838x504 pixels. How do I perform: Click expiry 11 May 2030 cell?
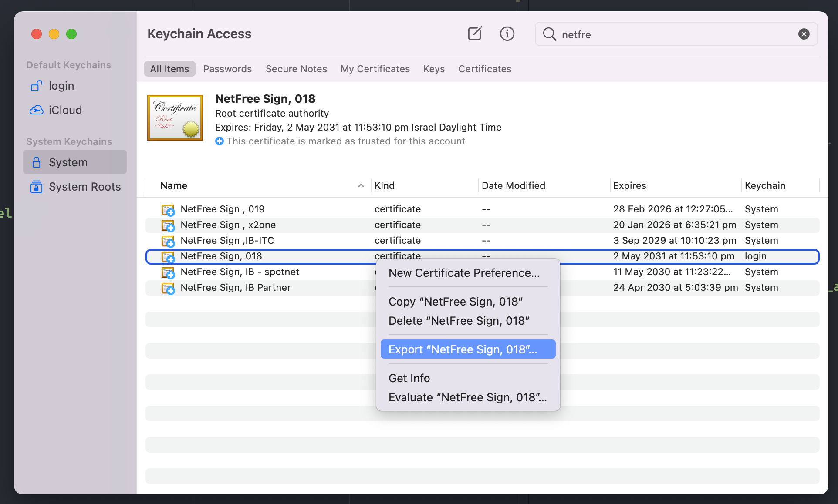click(x=672, y=272)
